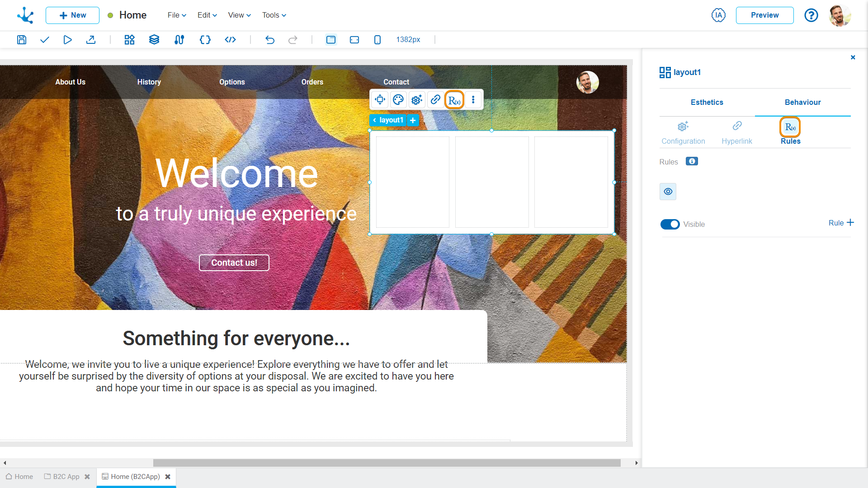The height and width of the screenshot is (488, 868).
Task: Click the move/select tool icon
Action: pyautogui.click(x=380, y=99)
